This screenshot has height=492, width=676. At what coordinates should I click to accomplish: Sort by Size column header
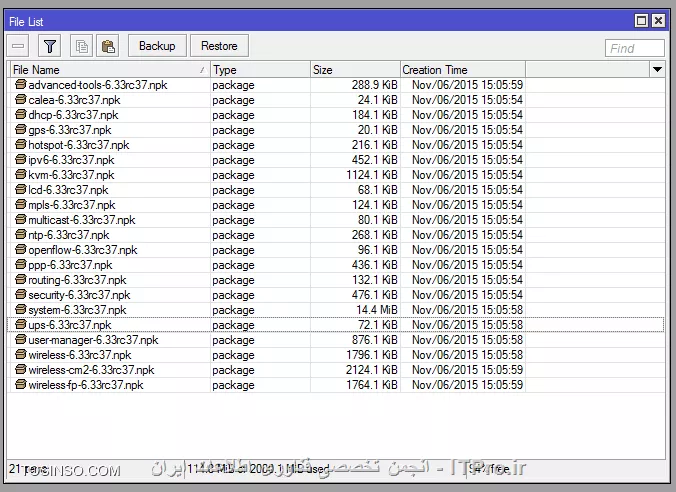(355, 70)
